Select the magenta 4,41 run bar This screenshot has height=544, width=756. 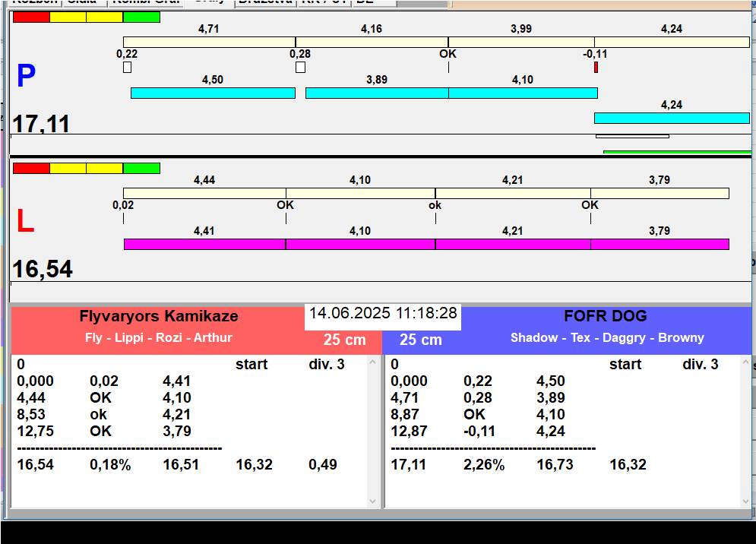point(204,244)
